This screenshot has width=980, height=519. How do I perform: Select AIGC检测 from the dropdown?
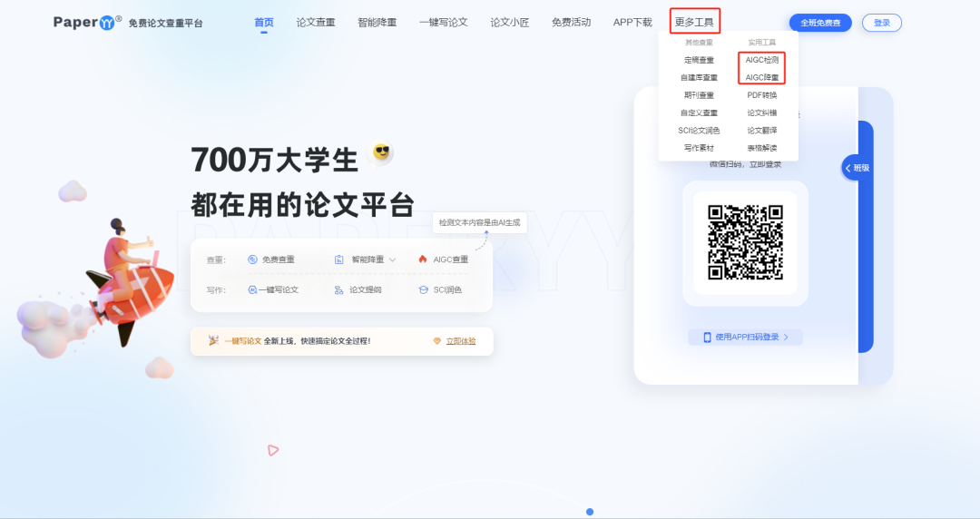762,60
